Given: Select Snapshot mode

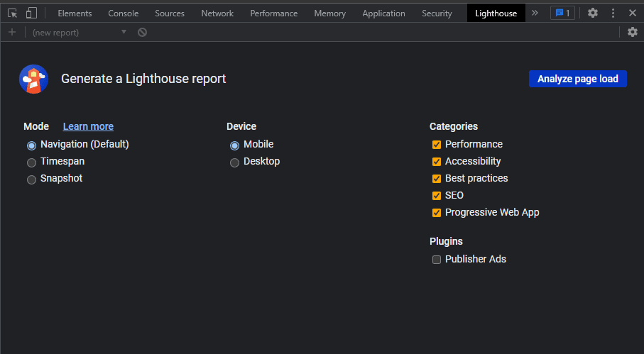Looking at the screenshot, I should point(32,179).
